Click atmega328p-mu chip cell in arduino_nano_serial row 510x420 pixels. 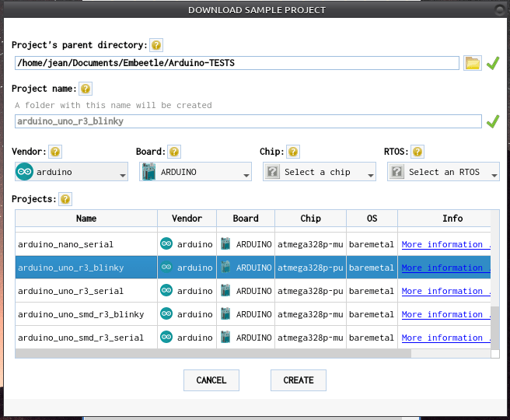(311, 244)
